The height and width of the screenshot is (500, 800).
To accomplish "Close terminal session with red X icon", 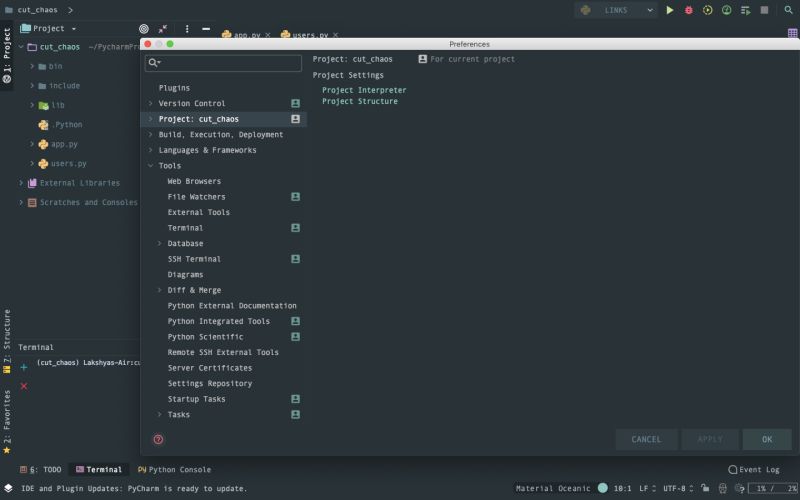I will [x=23, y=386].
